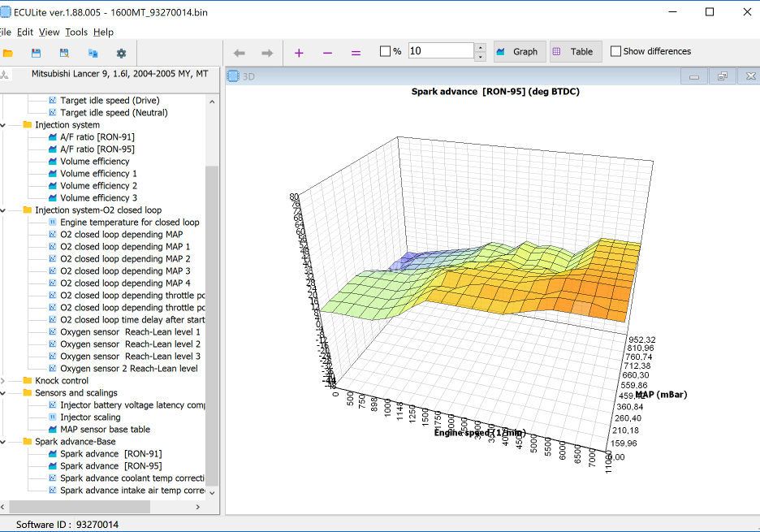Open settings via the gear icon
The width and height of the screenshot is (760, 532).
click(121, 53)
